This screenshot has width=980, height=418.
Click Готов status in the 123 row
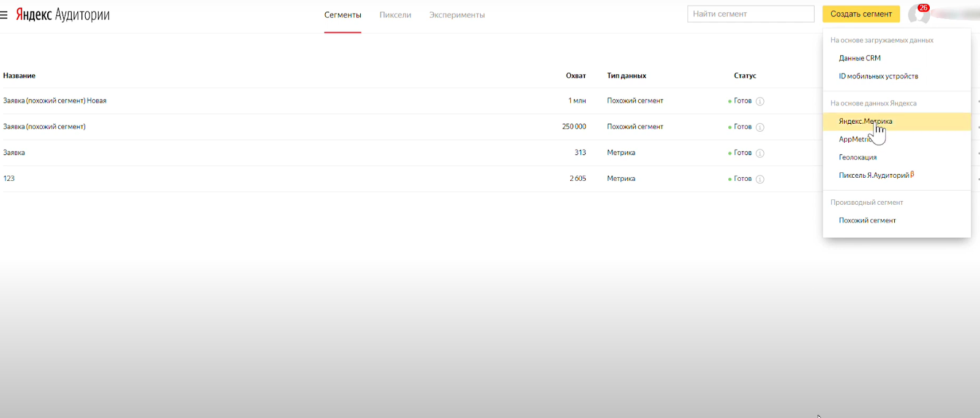pyautogui.click(x=742, y=179)
